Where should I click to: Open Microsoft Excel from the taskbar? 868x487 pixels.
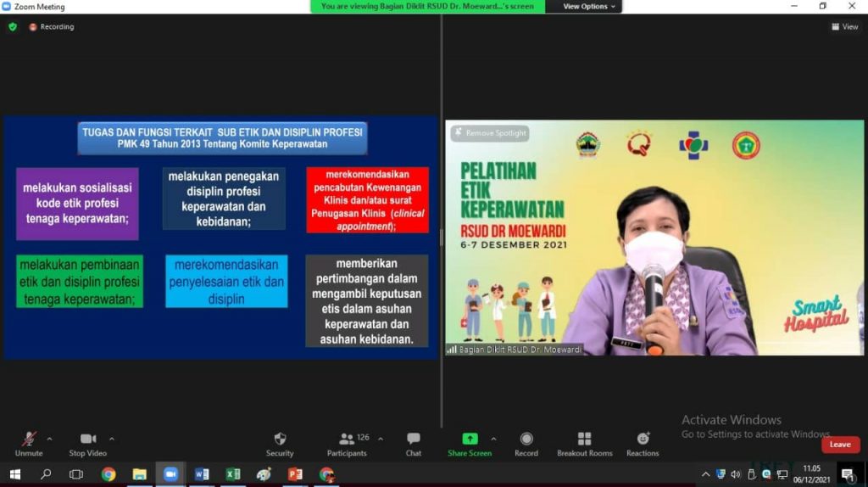[x=233, y=474]
